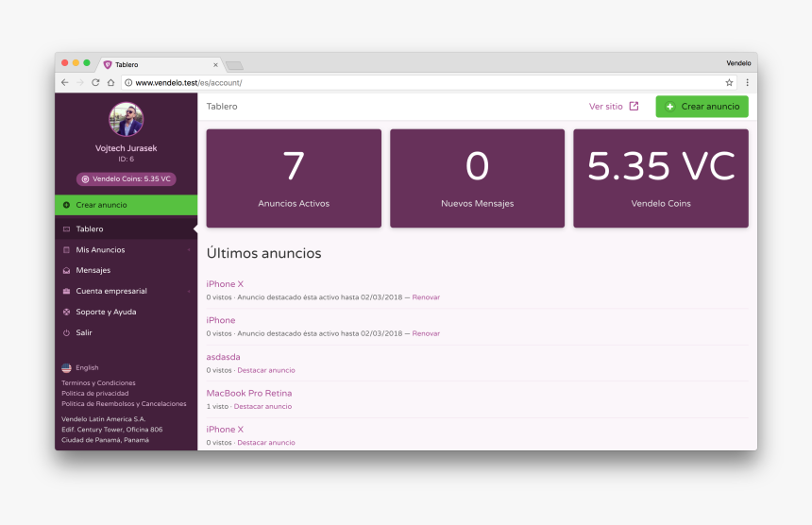Open the MacBook Pro Retina listing

tap(249, 393)
